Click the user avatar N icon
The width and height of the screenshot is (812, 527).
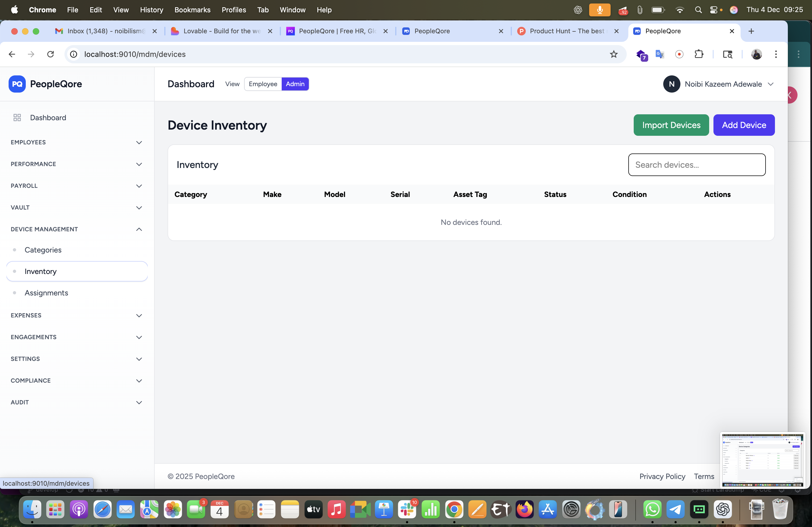coord(672,84)
